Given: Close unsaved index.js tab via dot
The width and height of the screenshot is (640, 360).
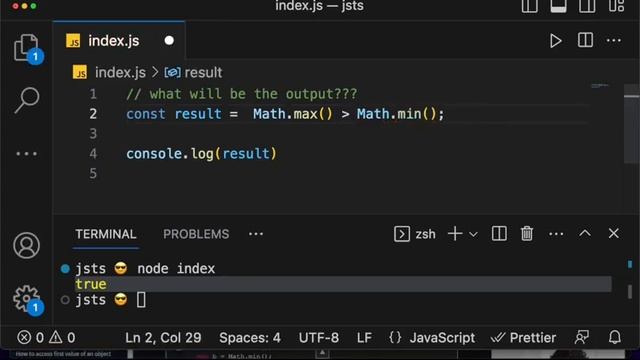Looking at the screenshot, I should point(169,41).
